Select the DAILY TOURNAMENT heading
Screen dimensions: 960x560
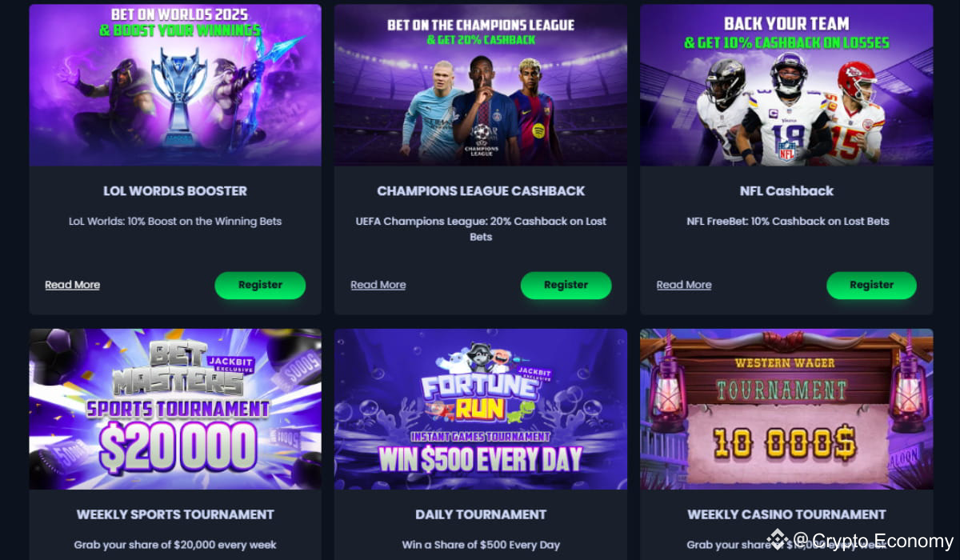481,514
